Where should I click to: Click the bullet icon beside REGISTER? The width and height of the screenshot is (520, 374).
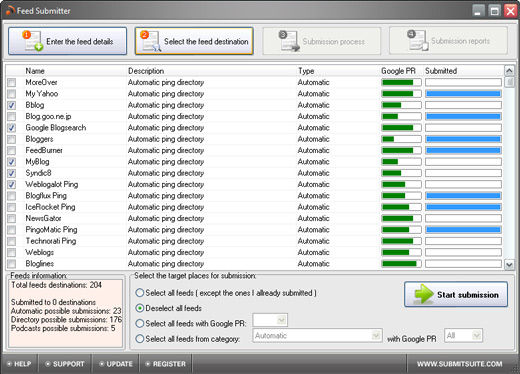coord(148,364)
